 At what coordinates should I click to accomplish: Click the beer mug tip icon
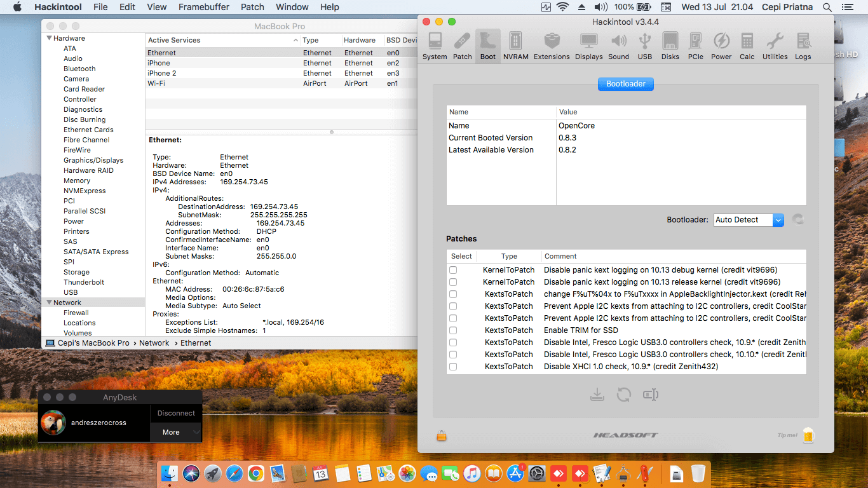808,435
